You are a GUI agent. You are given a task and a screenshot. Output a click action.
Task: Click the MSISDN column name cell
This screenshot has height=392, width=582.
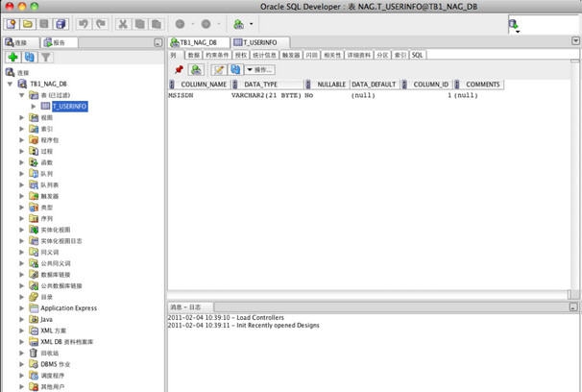[182, 96]
